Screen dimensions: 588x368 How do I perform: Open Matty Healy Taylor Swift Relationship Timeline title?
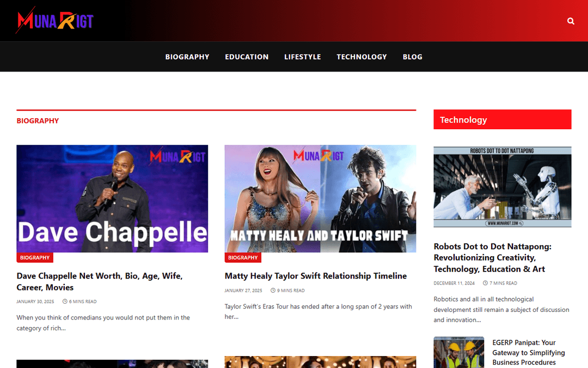pos(316,276)
